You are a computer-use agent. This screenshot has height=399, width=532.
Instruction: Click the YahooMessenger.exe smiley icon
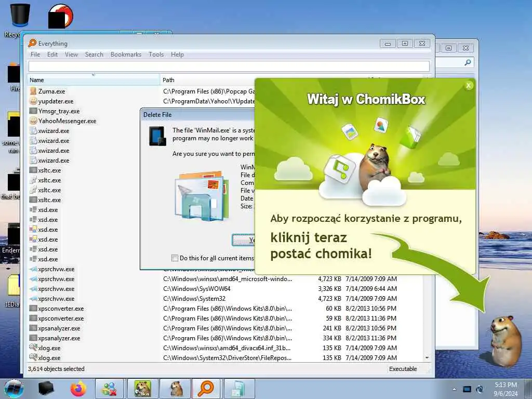click(x=33, y=121)
